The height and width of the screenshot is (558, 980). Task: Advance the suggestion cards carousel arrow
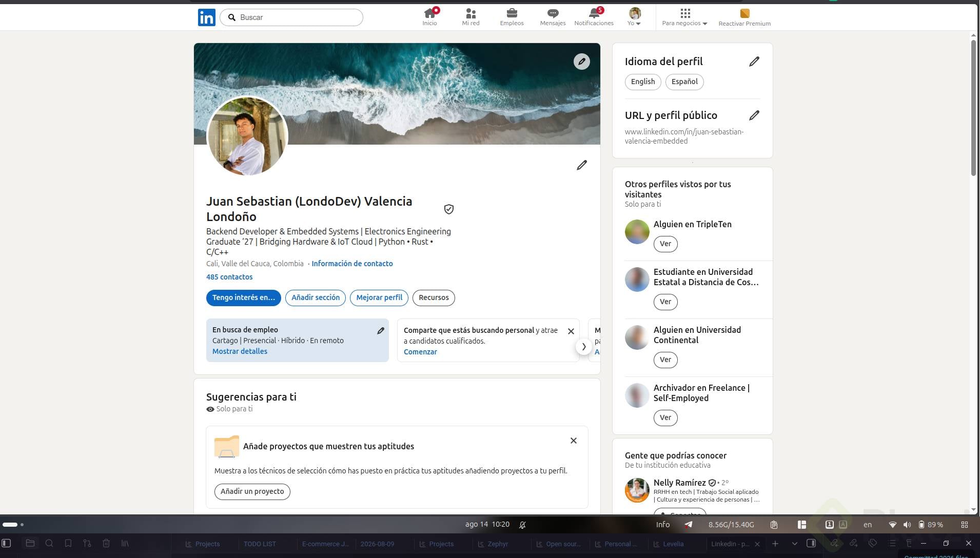tap(583, 347)
